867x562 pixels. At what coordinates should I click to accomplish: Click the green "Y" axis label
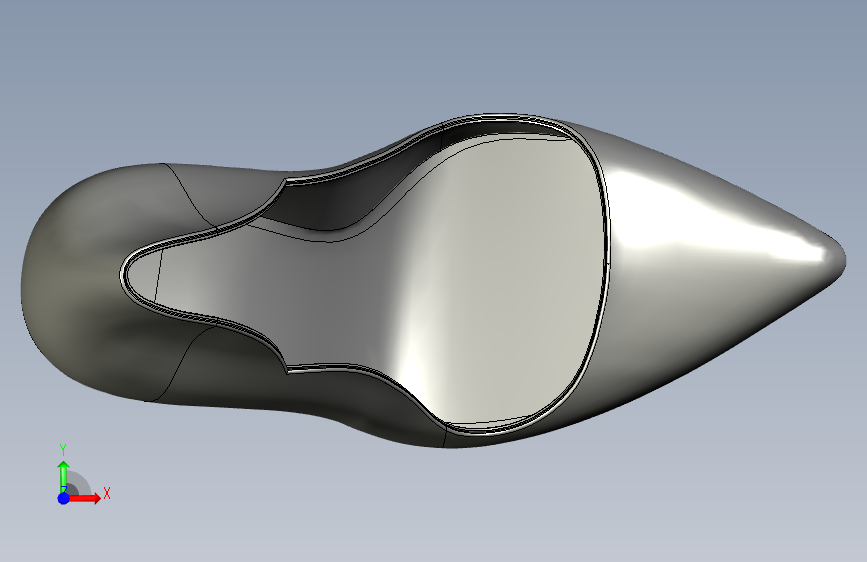(63, 450)
